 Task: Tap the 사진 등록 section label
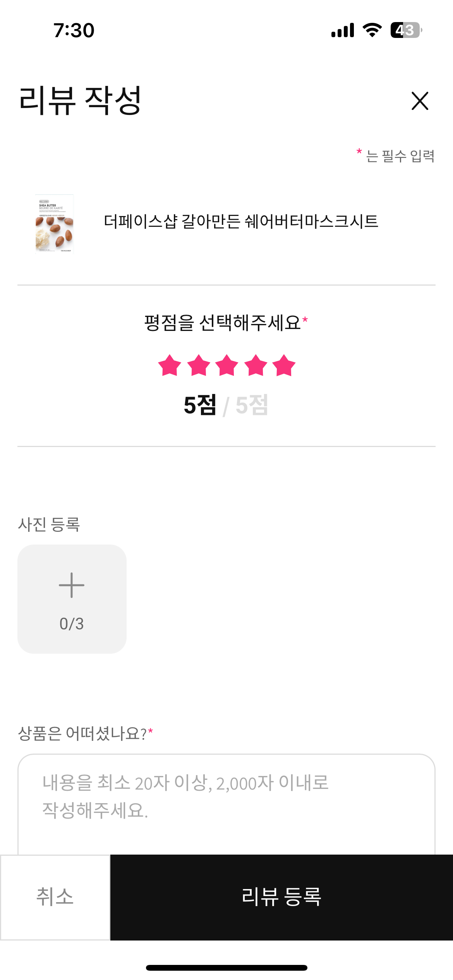[49, 524]
